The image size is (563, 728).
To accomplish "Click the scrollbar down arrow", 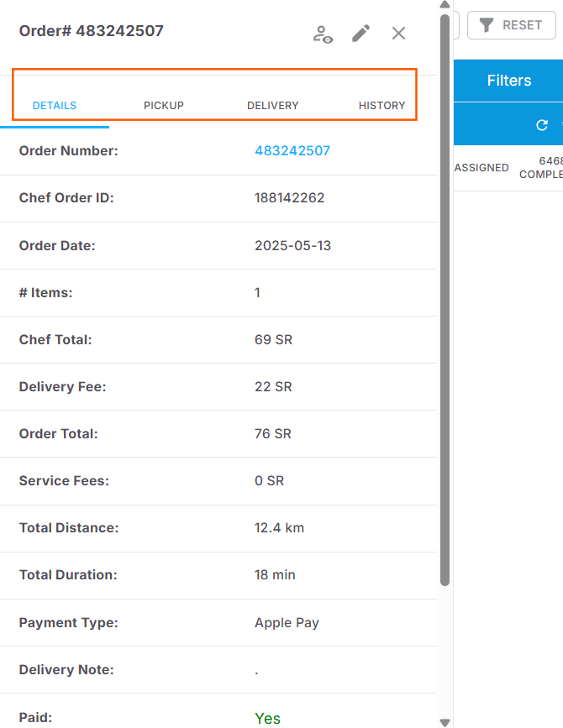I will pos(445,723).
